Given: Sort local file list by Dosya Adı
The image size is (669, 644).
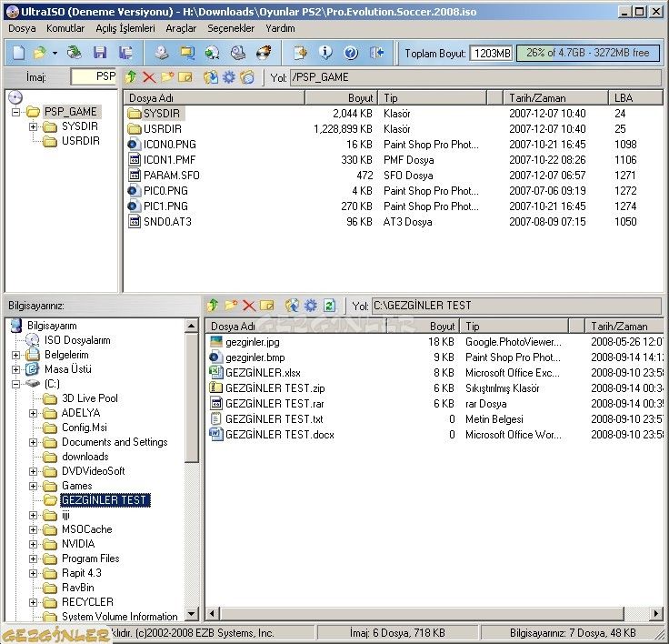Looking at the screenshot, I should coord(296,327).
